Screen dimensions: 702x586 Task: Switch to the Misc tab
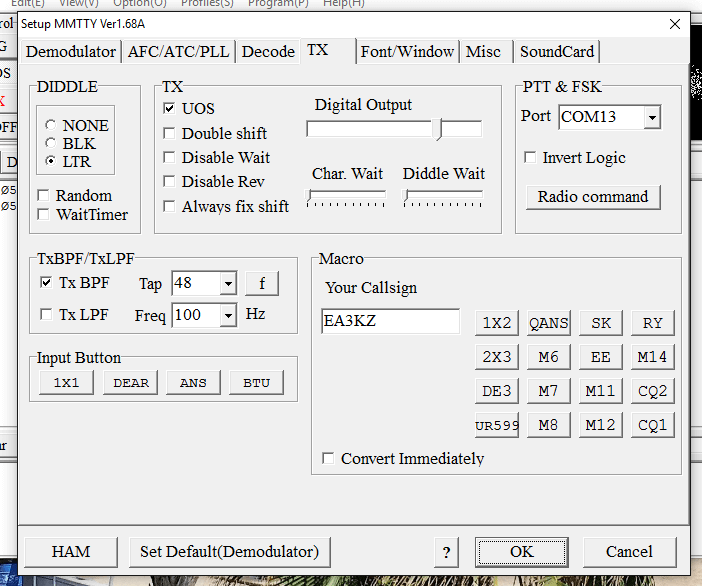(x=486, y=52)
